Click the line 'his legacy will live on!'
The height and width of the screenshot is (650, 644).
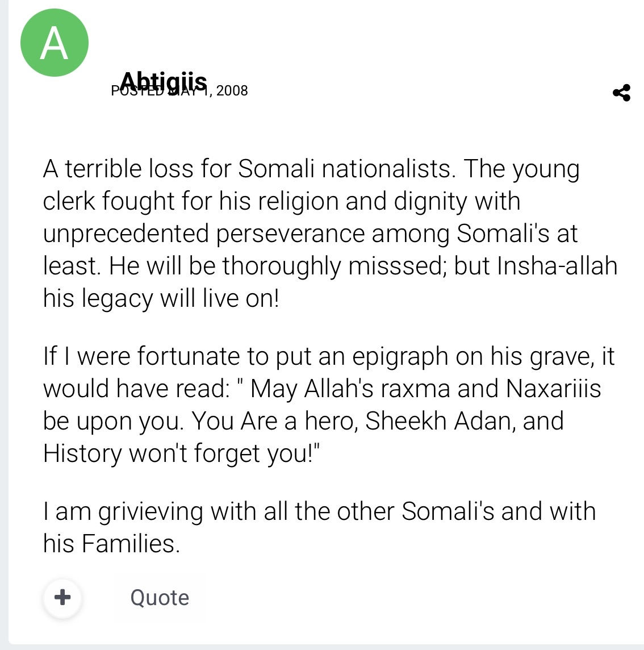click(x=161, y=298)
